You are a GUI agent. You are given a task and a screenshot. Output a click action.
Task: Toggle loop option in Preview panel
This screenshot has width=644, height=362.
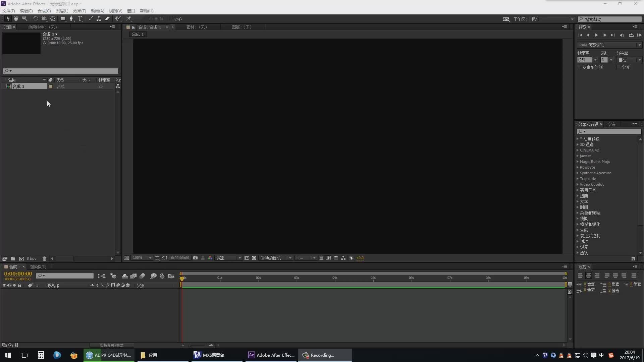[631, 35]
